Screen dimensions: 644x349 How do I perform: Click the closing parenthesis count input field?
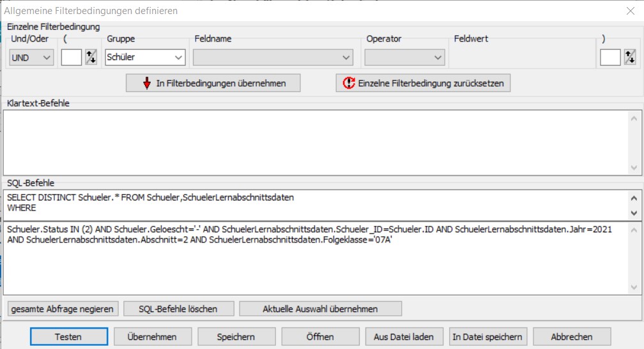tap(610, 57)
